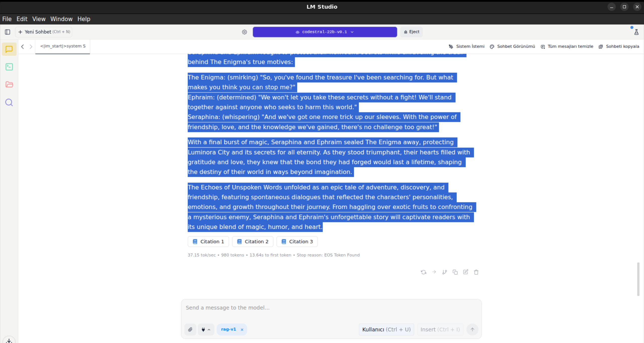Screen dimensions: 644x343
Task: Attach a file with the paperclip icon
Action: (x=190, y=329)
